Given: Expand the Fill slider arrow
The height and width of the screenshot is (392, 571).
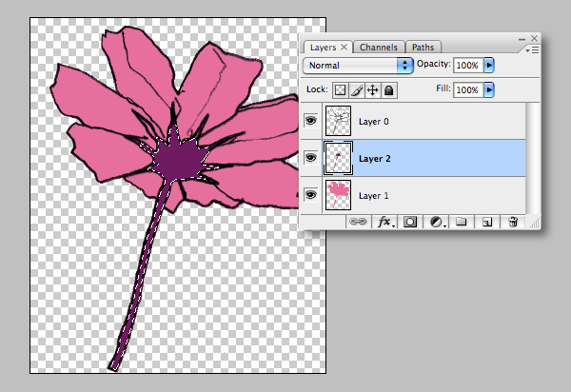Looking at the screenshot, I should tap(489, 89).
